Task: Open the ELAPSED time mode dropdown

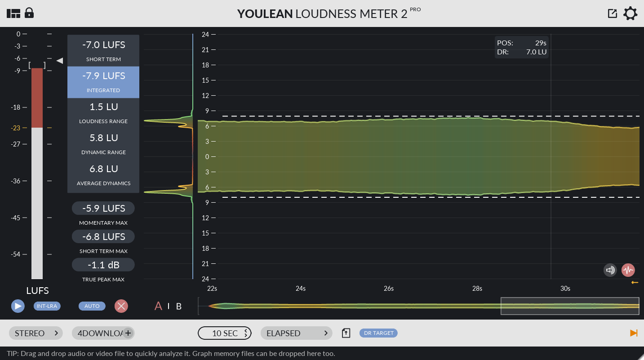Action: click(x=296, y=333)
